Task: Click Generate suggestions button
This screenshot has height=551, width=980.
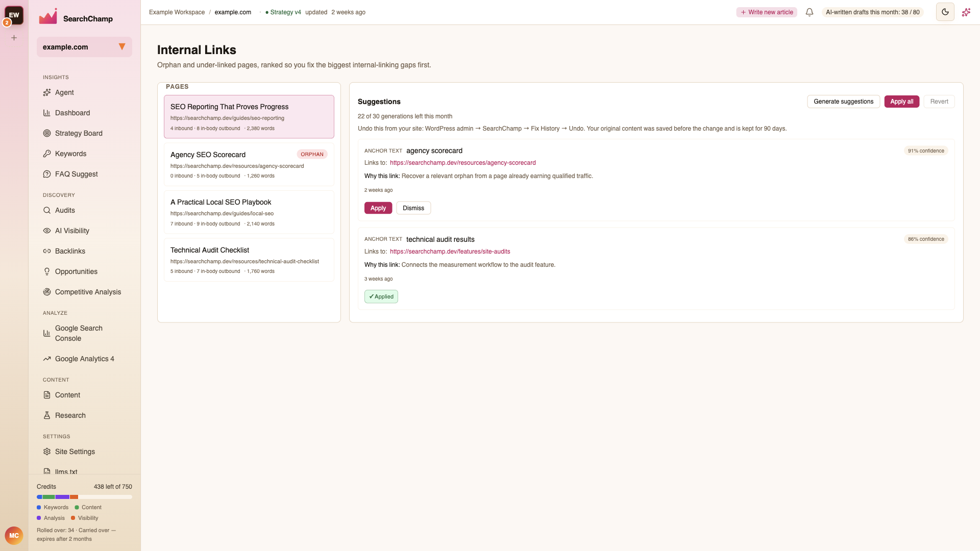Action: (x=843, y=102)
